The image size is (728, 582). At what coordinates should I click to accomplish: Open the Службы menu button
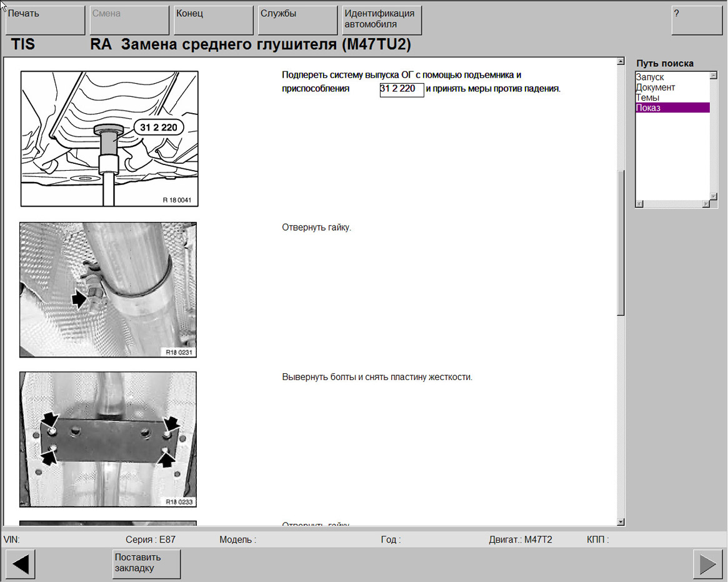[x=297, y=21]
